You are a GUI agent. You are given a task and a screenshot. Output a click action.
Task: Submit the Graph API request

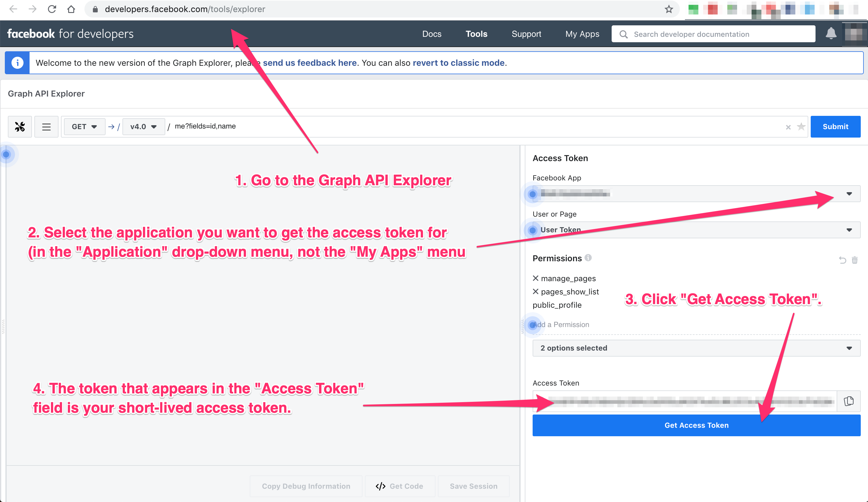(835, 127)
